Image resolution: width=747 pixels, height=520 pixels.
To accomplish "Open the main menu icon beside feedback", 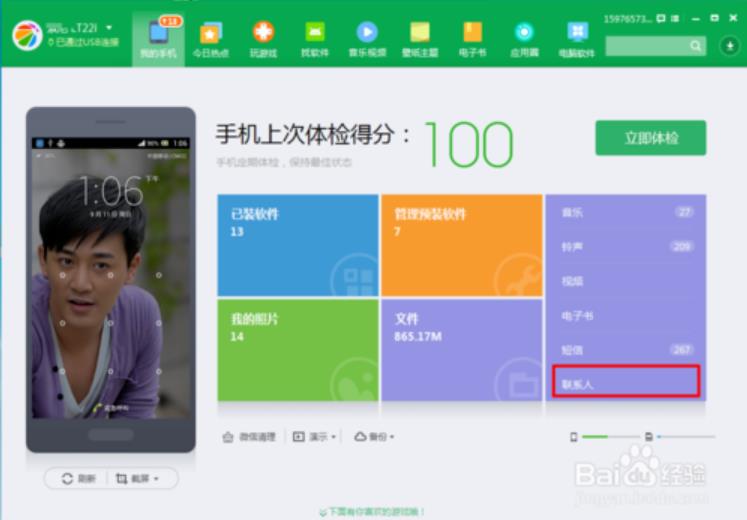I will click(675, 19).
